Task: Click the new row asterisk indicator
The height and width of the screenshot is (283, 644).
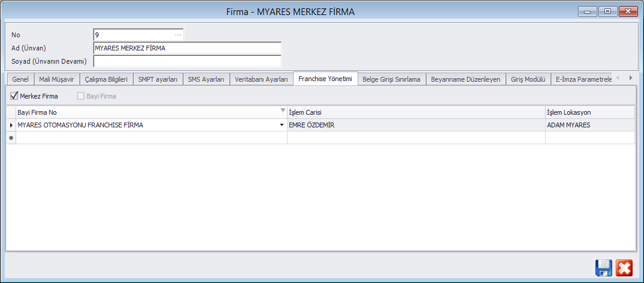Action: (x=11, y=138)
